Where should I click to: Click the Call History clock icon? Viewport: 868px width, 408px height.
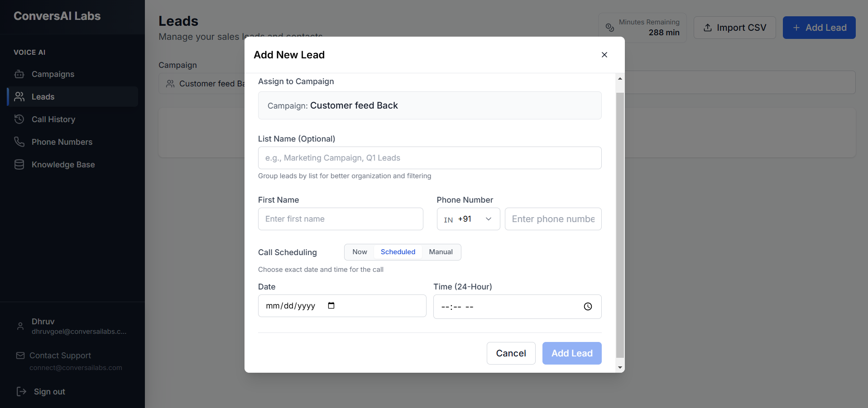19,119
